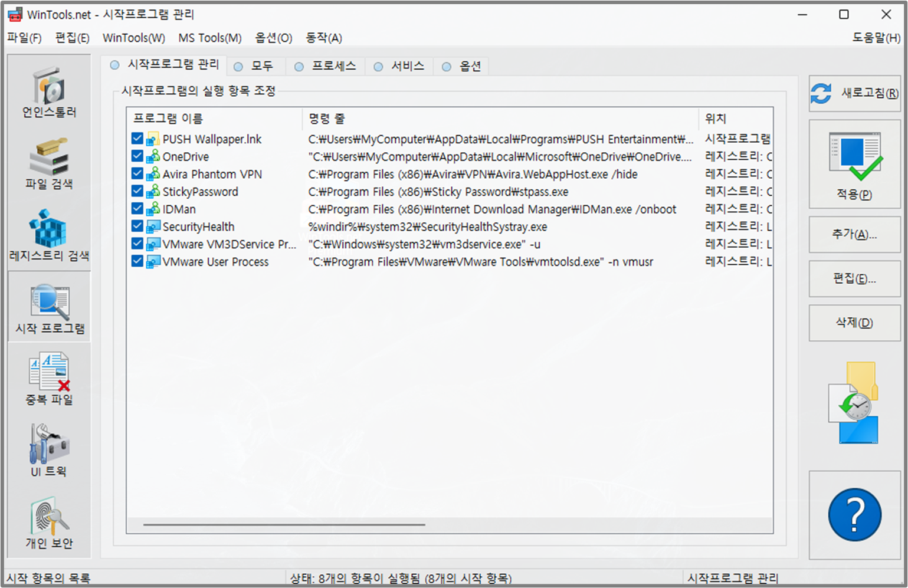This screenshot has height=588, width=908.
Task: Select the stpass.exe command line text
Action: coord(438,192)
